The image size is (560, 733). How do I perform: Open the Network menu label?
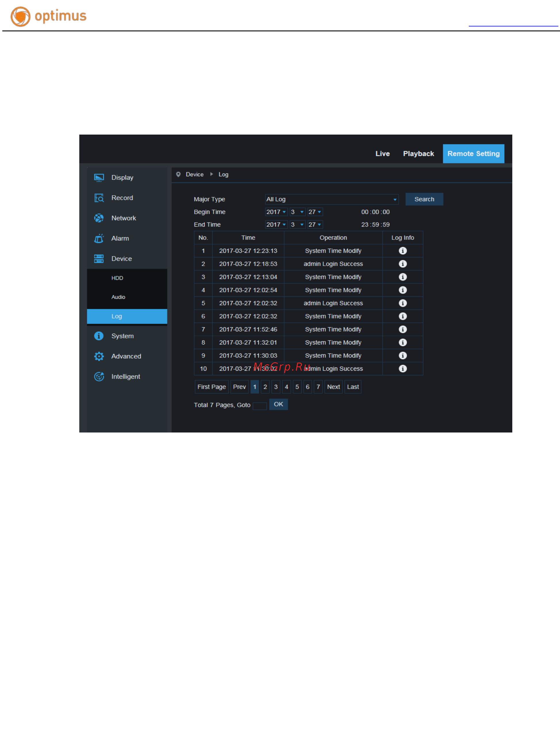pyautogui.click(x=124, y=218)
